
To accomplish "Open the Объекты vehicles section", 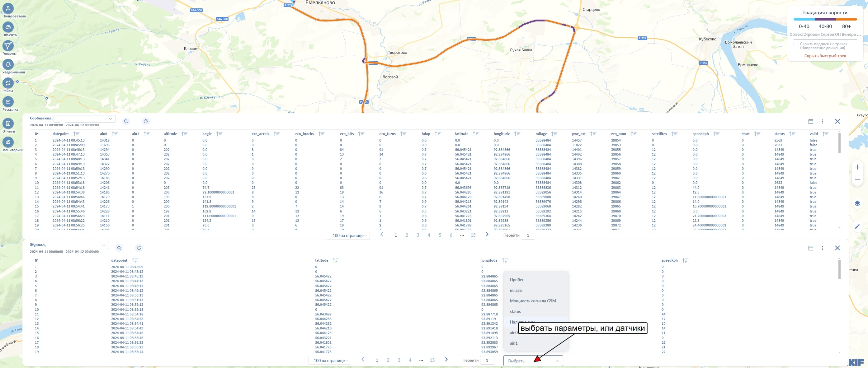I will pyautogui.click(x=8, y=27).
